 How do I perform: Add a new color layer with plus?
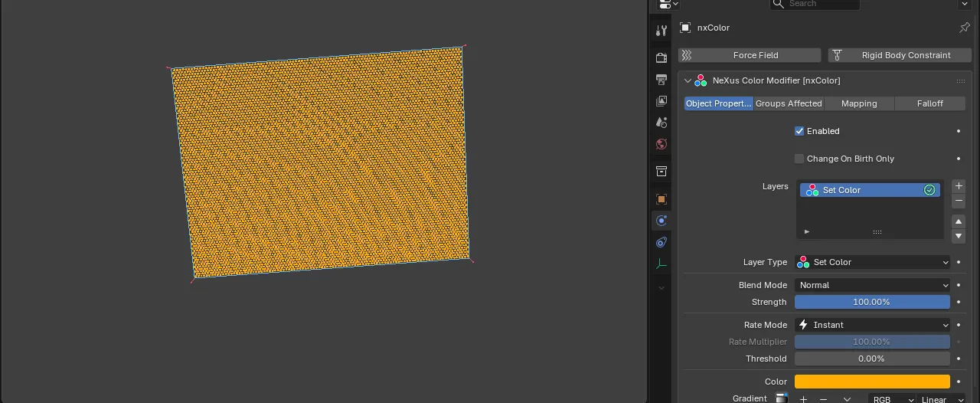point(959,186)
